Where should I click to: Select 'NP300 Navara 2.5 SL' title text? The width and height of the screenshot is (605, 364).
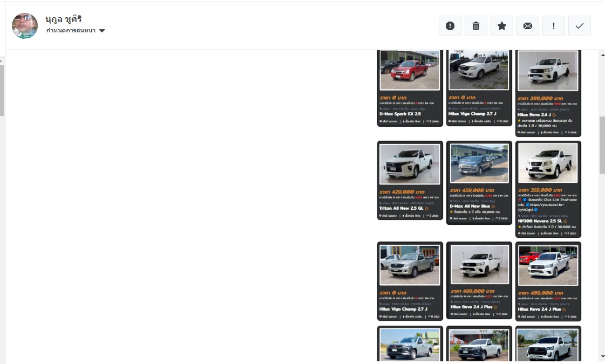540,221
